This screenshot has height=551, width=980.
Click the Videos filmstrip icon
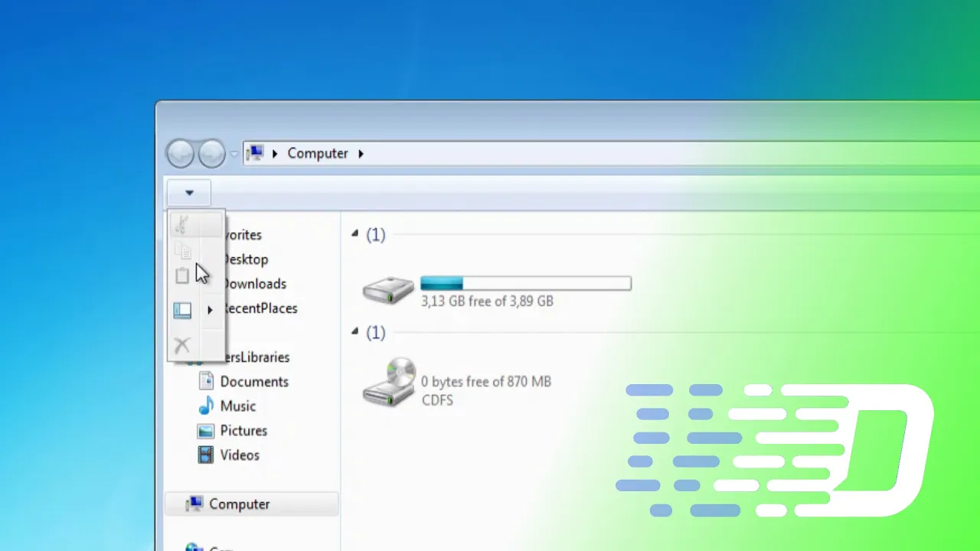[206, 455]
